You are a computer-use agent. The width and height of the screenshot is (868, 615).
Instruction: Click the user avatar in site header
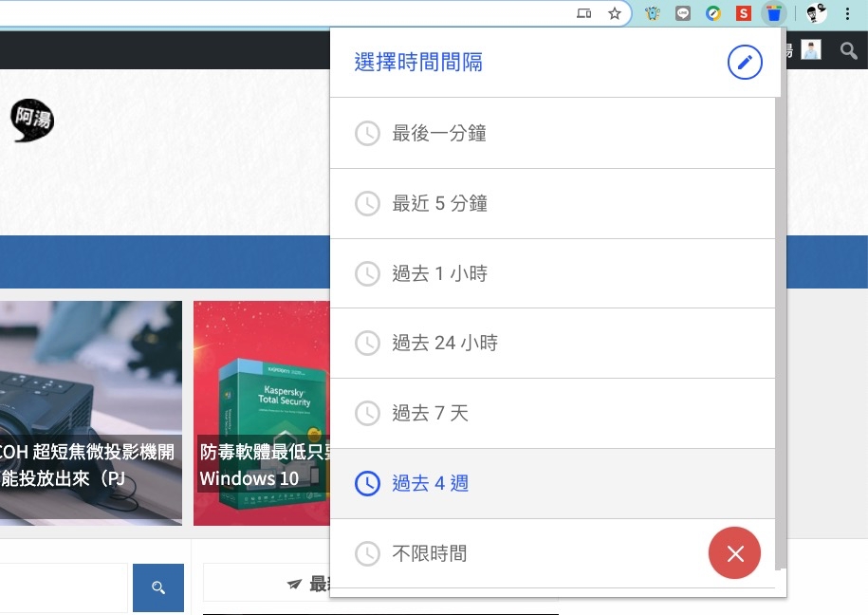click(811, 50)
